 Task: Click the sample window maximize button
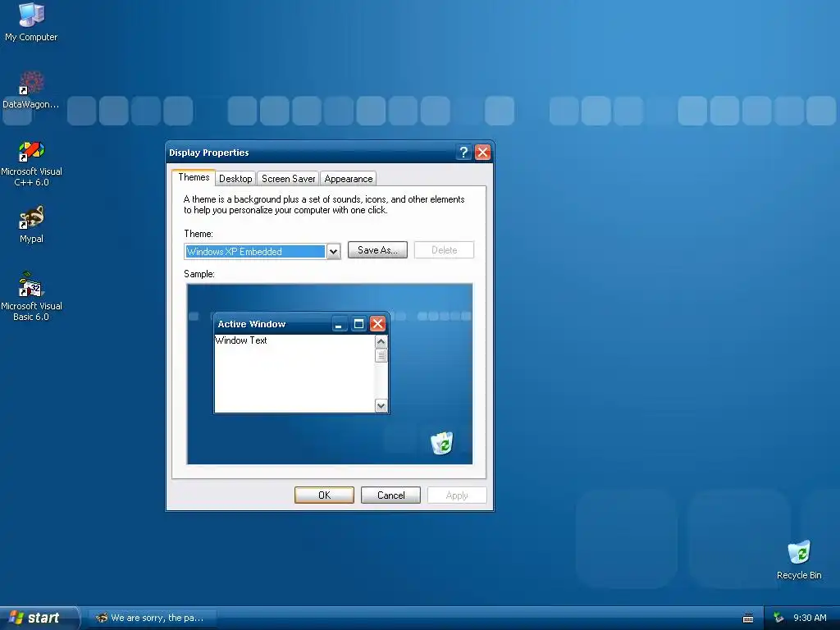[359, 323]
